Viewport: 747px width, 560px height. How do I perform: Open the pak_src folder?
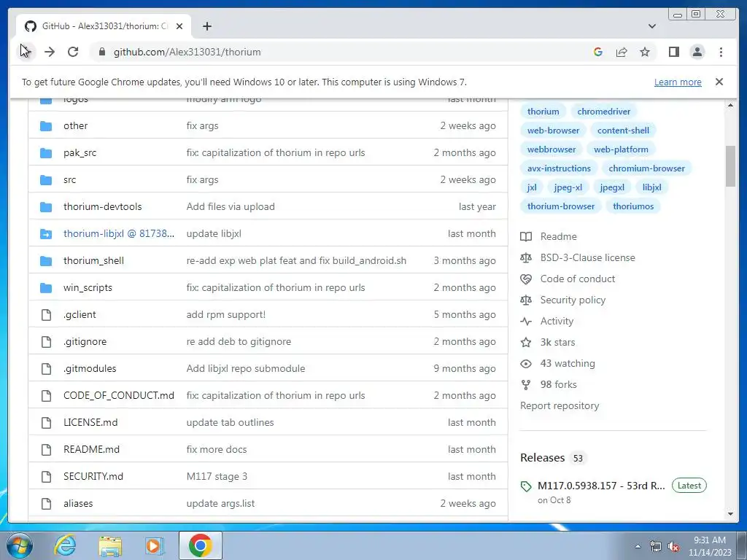pos(80,153)
